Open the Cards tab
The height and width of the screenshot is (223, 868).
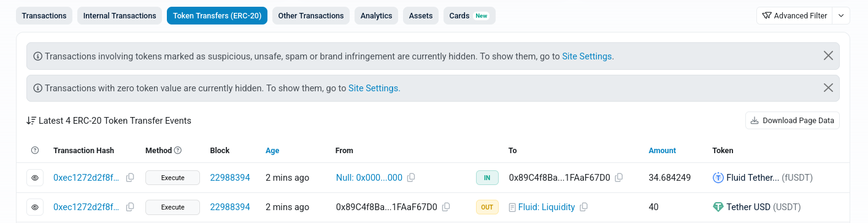469,16
